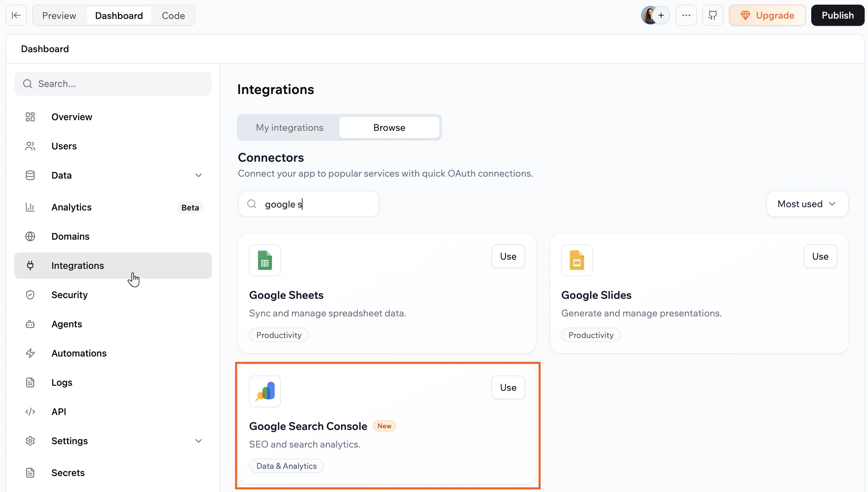The height and width of the screenshot is (492, 868).
Task: Click the orange Upgrade button
Action: 767,15
